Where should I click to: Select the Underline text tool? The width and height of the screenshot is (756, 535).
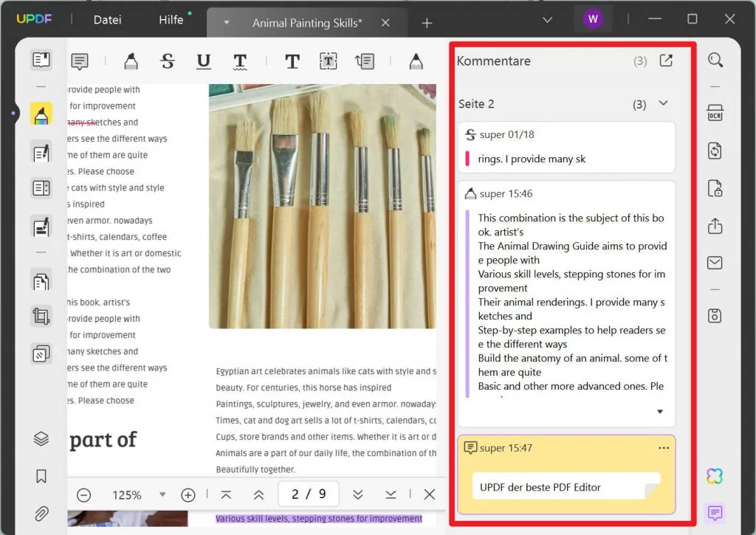click(x=204, y=61)
